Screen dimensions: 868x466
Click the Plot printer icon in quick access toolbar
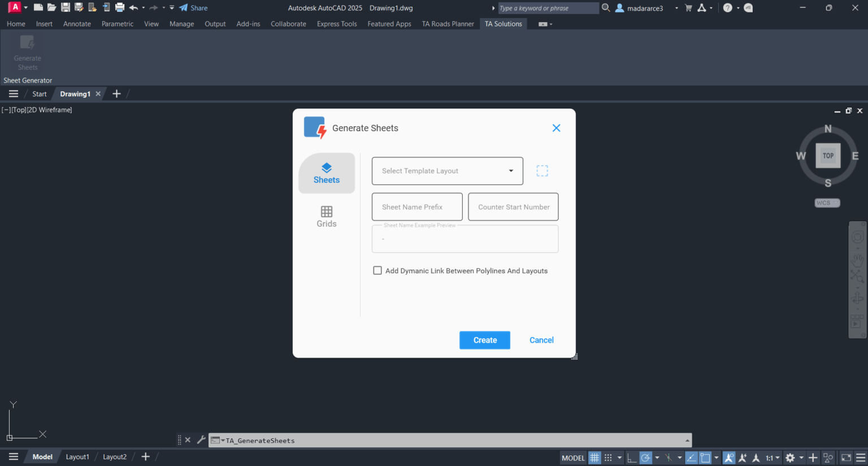pyautogui.click(x=120, y=8)
